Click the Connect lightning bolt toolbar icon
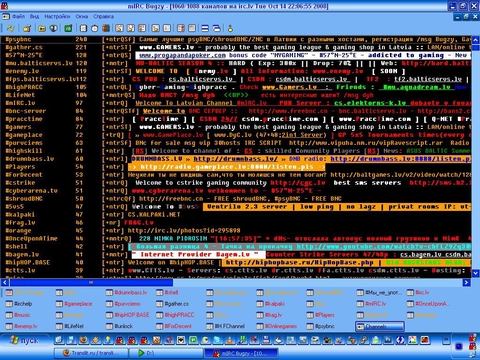Screen dimensions: 480x360 (10, 28)
